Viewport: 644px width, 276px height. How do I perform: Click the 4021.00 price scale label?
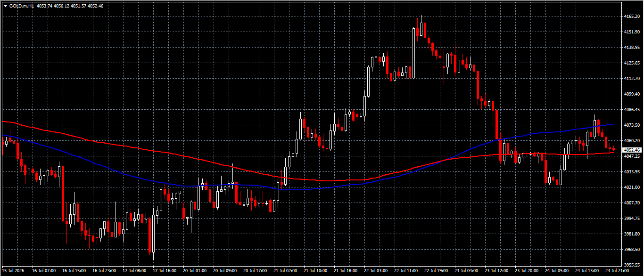631,187
